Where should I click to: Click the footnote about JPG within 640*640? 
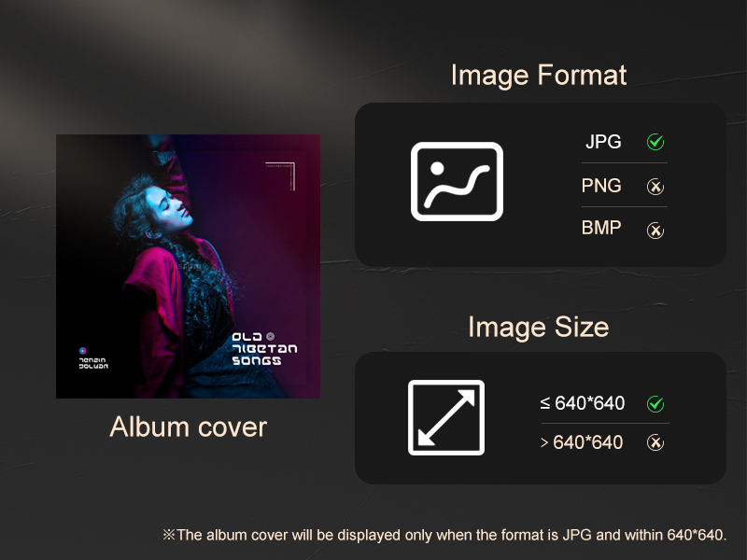(444, 535)
